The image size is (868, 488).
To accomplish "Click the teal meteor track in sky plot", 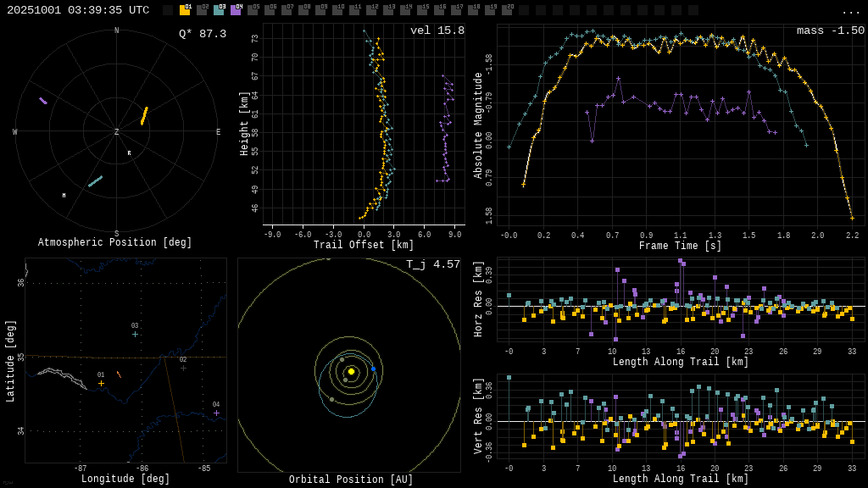I will 95,181.
